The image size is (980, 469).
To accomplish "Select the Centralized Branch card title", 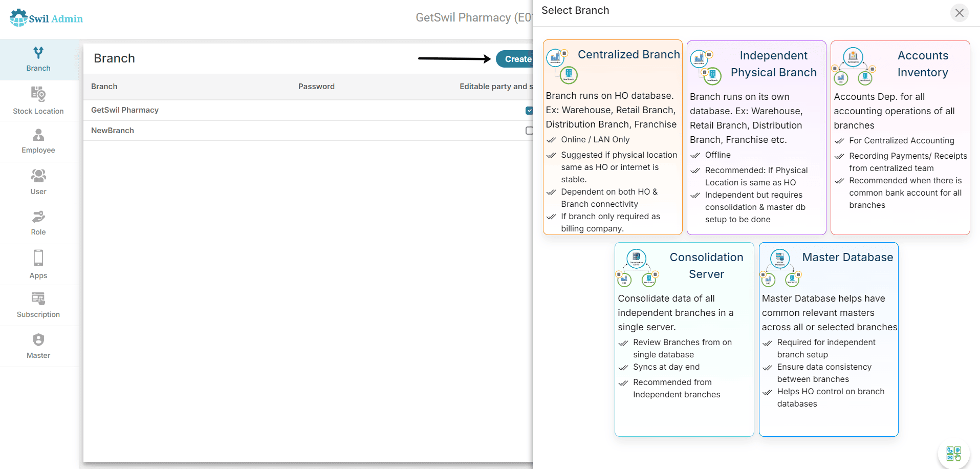I will click(629, 54).
